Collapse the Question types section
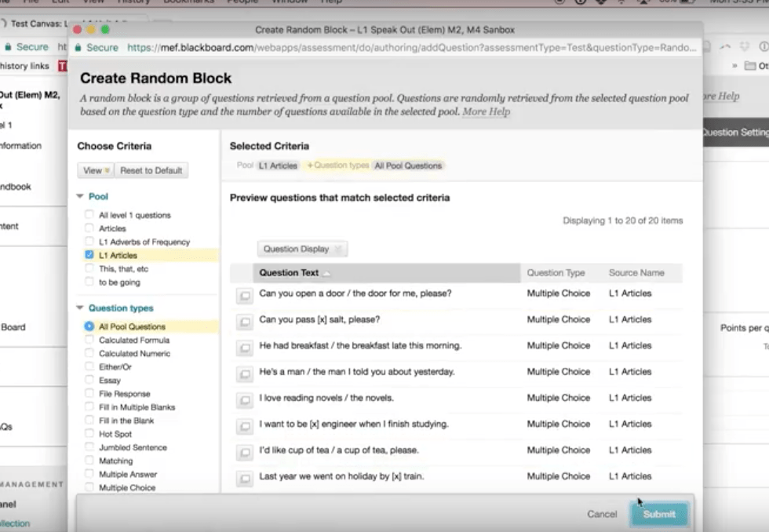This screenshot has height=532, width=769. pyautogui.click(x=80, y=308)
